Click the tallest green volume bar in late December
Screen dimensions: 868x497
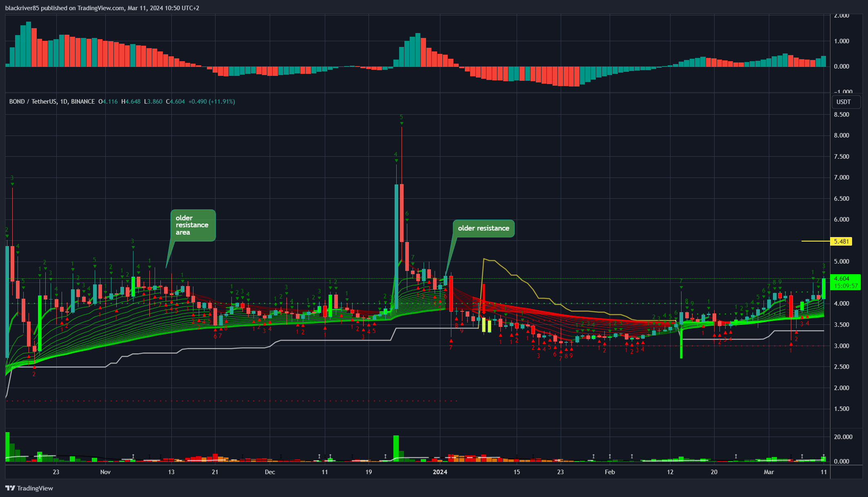tap(396, 448)
